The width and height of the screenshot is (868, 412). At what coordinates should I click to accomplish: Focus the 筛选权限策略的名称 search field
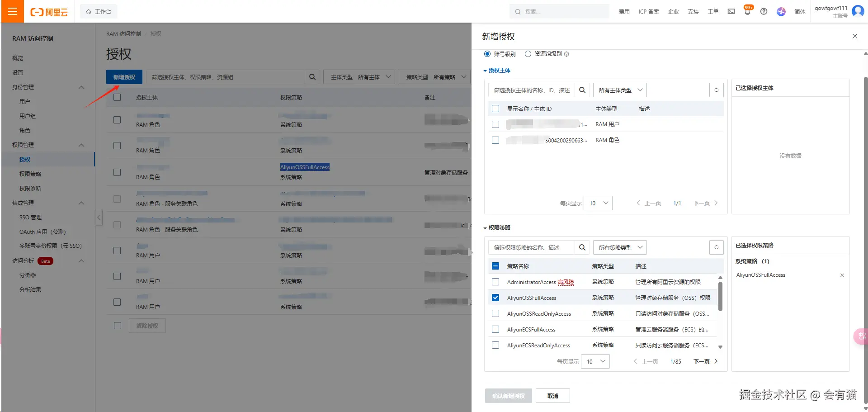coord(532,247)
